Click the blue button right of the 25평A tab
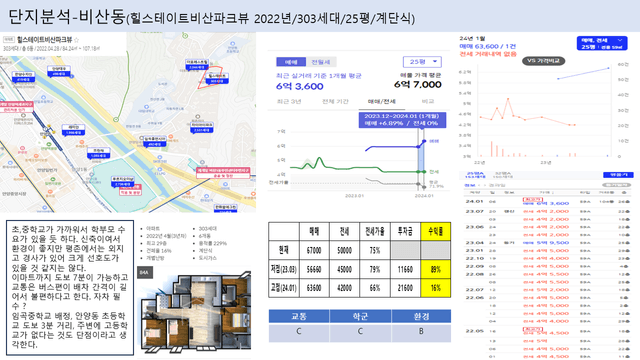Image resolution: width=640 pixels, height=360 pixels. (x=618, y=175)
